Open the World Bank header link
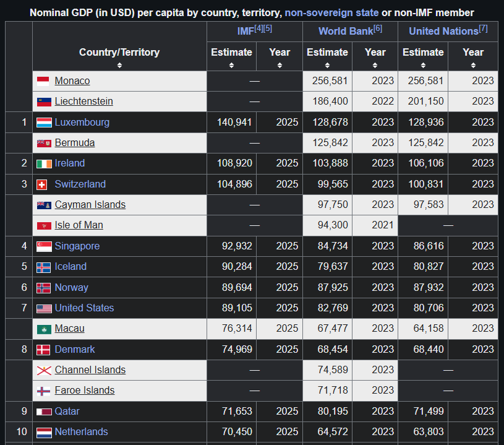 pyautogui.click(x=346, y=31)
